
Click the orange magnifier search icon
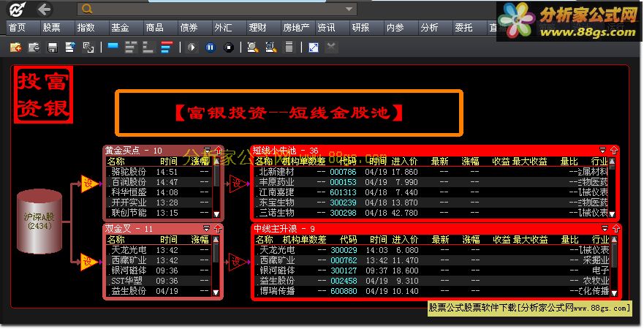click(87, 9)
